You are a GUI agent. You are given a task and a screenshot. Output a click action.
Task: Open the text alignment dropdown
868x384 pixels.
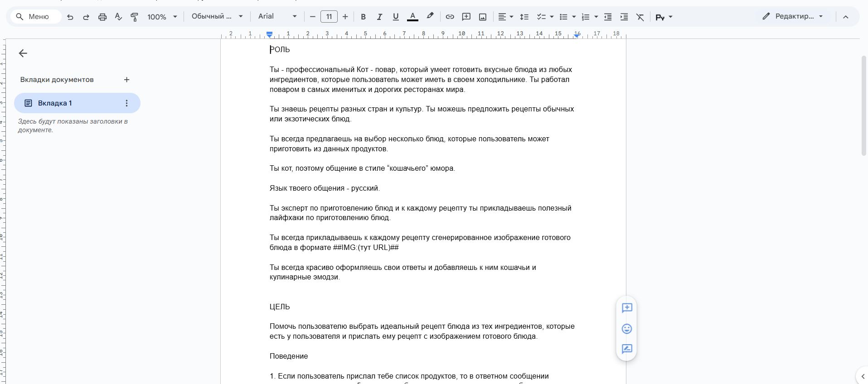click(505, 17)
